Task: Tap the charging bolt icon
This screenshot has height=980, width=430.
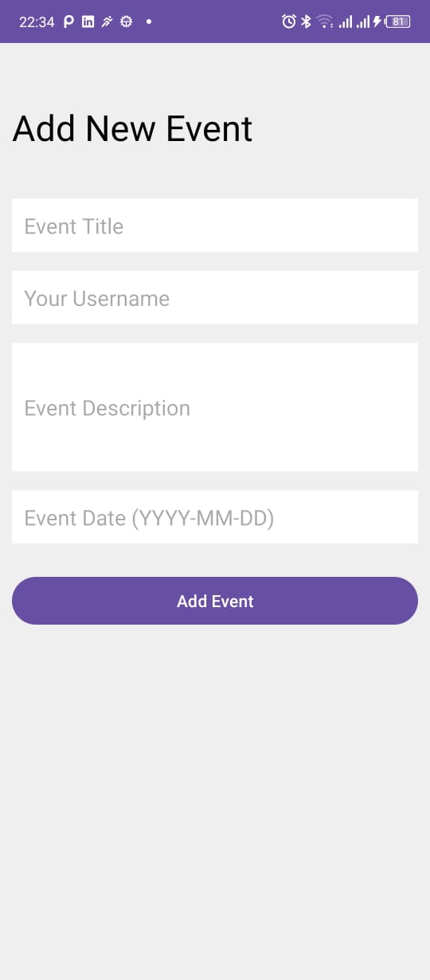Action: coord(378,22)
